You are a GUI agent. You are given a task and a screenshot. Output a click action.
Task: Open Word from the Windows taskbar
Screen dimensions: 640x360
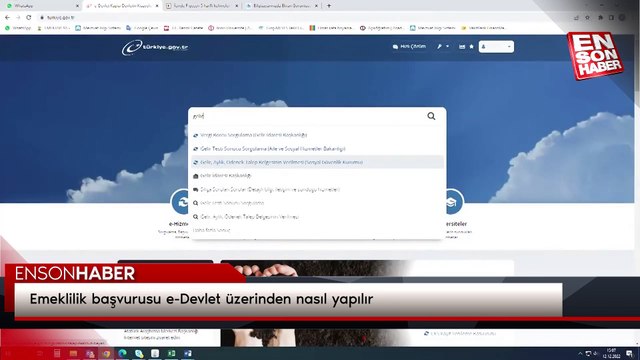(x=188, y=353)
